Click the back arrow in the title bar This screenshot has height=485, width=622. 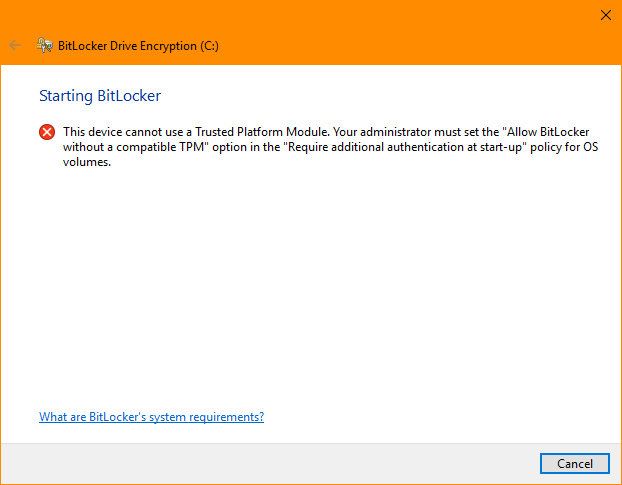pyautogui.click(x=15, y=45)
